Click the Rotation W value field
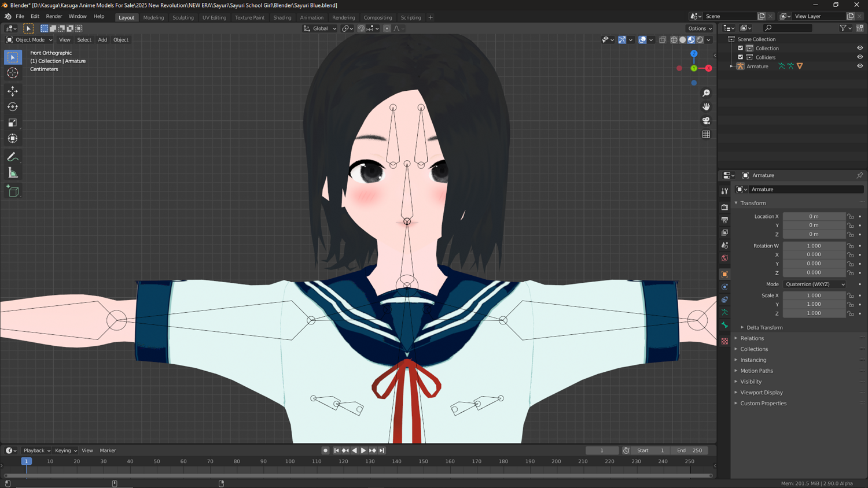The width and height of the screenshot is (868, 488). pos(814,246)
